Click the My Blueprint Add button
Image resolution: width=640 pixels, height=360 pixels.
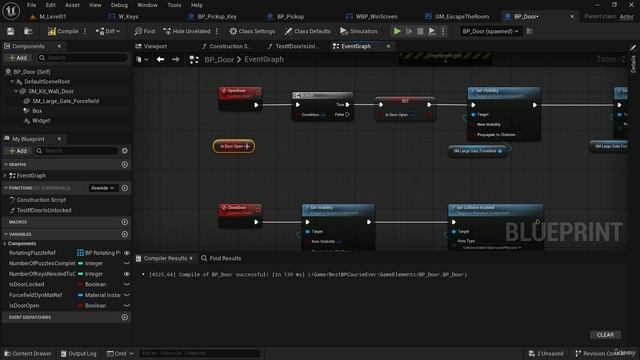[x=18, y=151]
